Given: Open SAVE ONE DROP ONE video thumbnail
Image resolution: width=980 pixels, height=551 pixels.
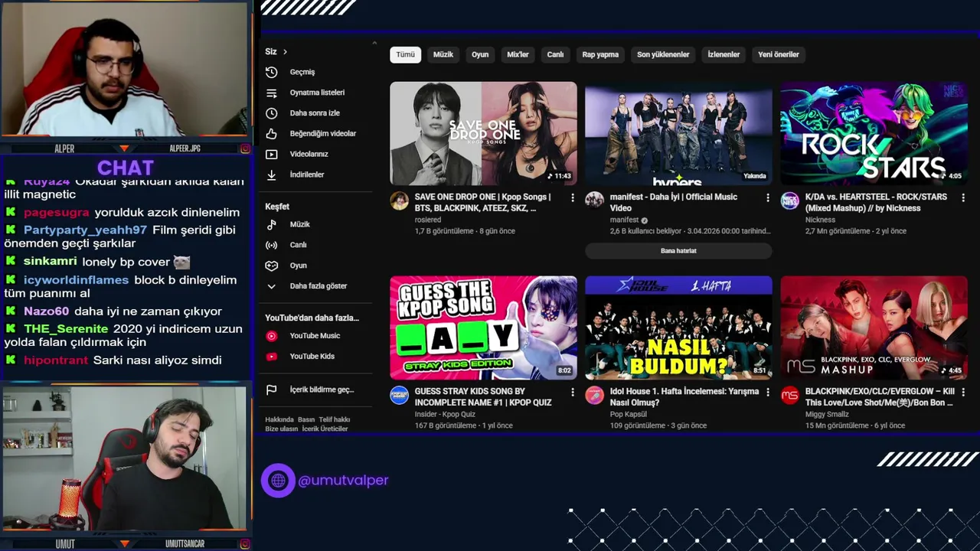Looking at the screenshot, I should [483, 133].
